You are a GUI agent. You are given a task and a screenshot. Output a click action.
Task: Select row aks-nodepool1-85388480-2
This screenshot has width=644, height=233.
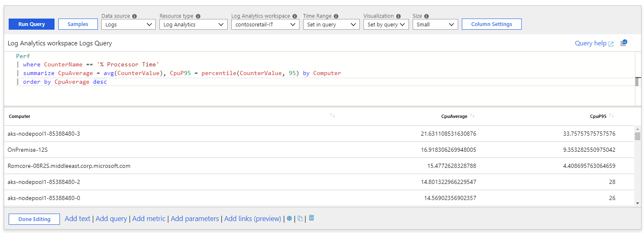click(x=319, y=182)
